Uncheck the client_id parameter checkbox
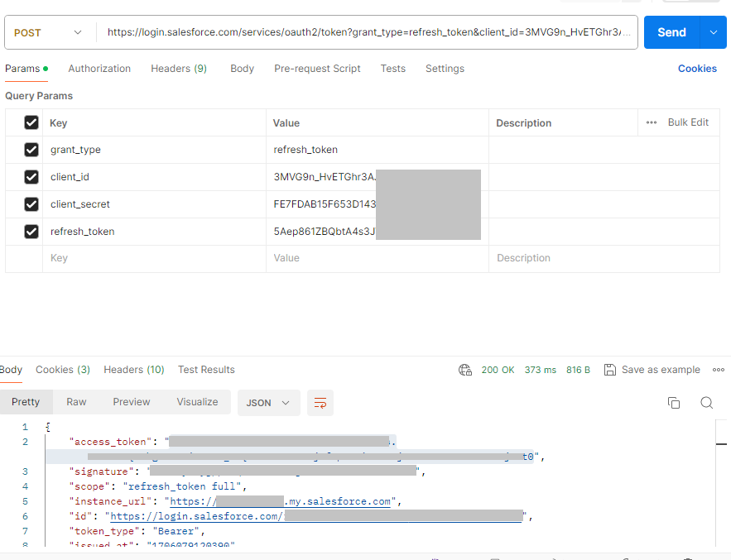Image resolution: width=731 pixels, height=560 pixels. point(31,177)
